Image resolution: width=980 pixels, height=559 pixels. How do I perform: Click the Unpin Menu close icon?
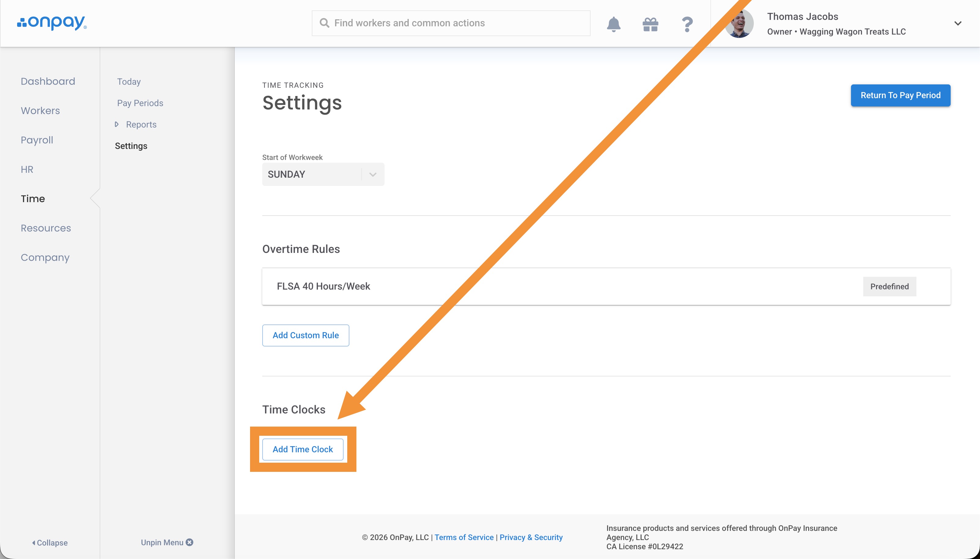click(x=190, y=542)
